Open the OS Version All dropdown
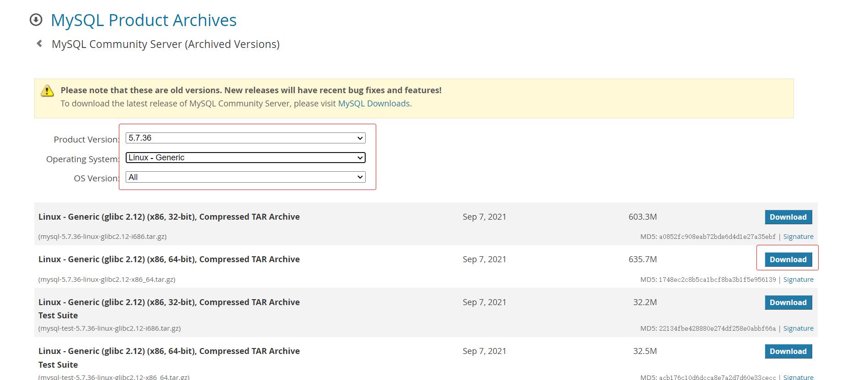This screenshot has height=380, width=868. [245, 177]
